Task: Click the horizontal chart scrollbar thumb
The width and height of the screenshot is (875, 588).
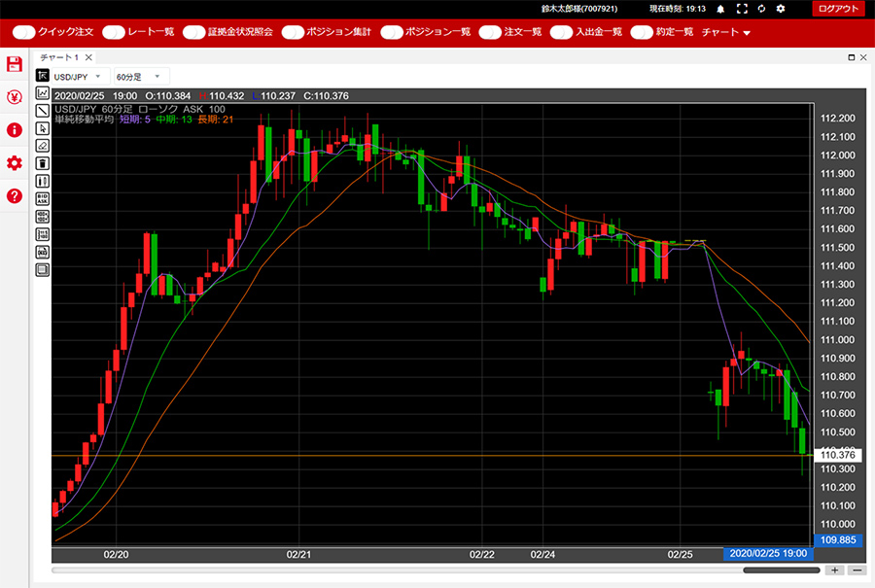Action: tap(782, 571)
